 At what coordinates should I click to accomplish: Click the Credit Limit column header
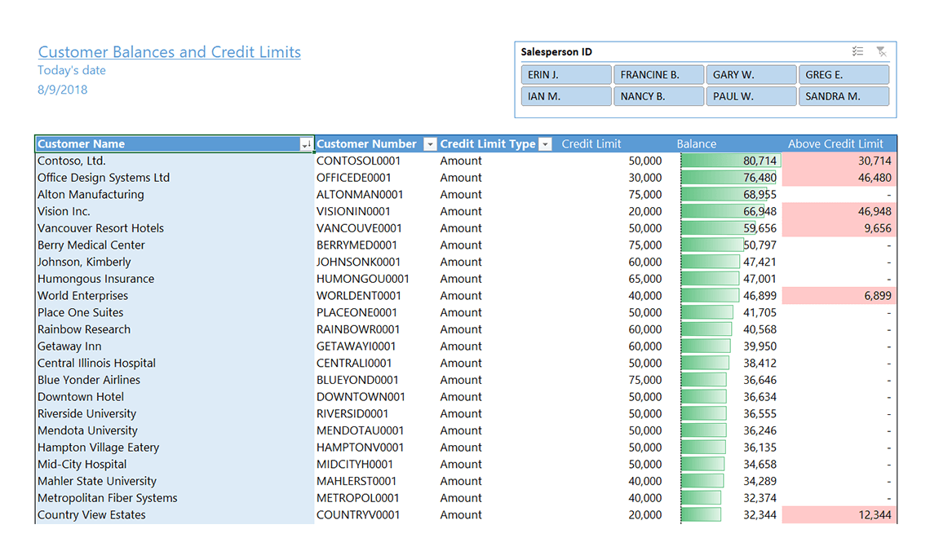(591, 144)
